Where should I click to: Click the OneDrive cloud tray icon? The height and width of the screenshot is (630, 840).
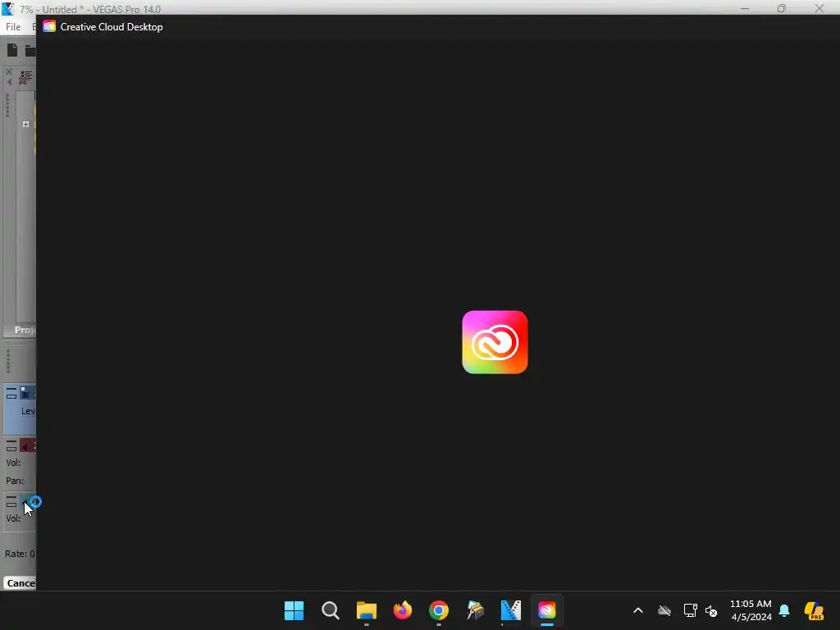(664, 610)
